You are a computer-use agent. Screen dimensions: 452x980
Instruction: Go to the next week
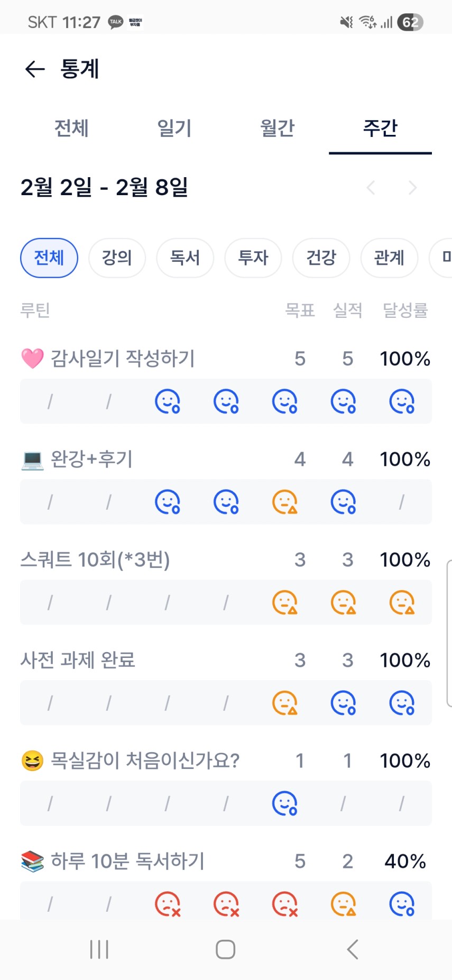(x=413, y=188)
